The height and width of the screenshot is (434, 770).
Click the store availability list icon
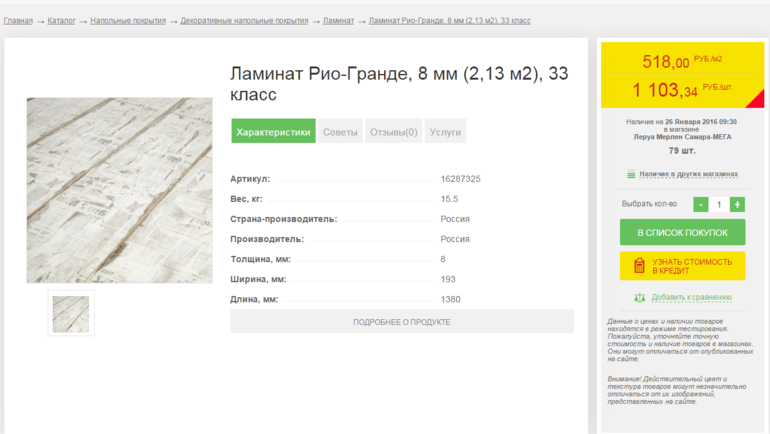(x=631, y=174)
